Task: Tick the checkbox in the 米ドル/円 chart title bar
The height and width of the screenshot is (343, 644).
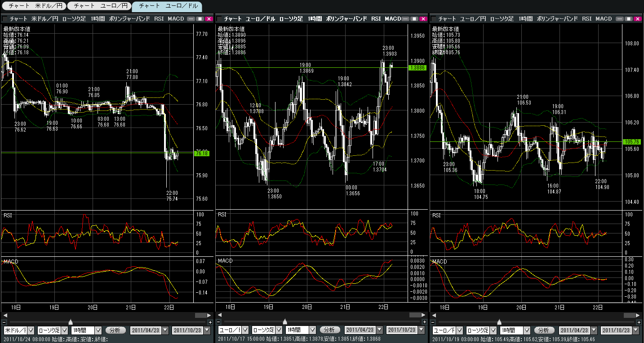Action: tap(4, 19)
